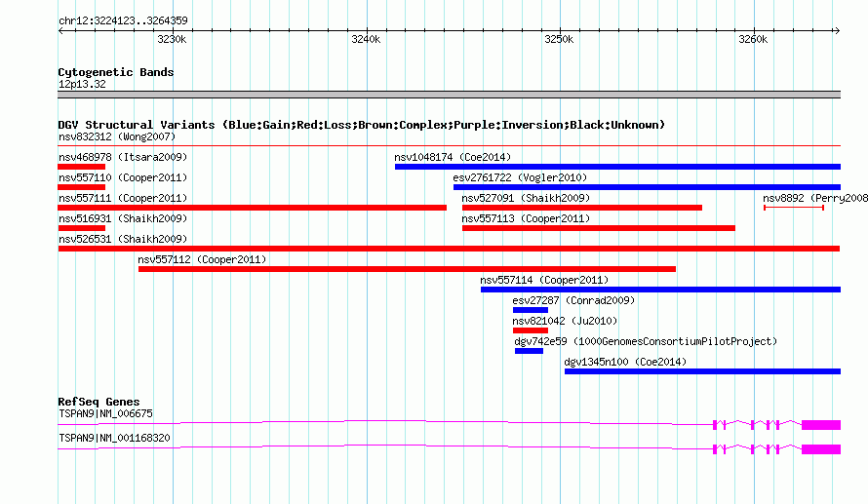Click the nsv557114 blue gain bar
This screenshot has height=504, width=868.
[660, 290]
